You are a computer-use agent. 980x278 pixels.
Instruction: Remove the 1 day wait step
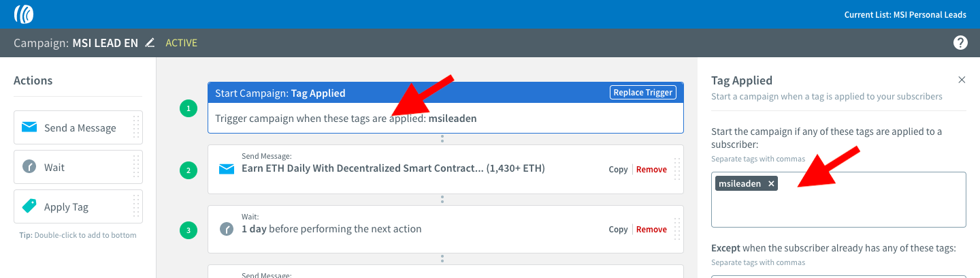pyautogui.click(x=651, y=230)
